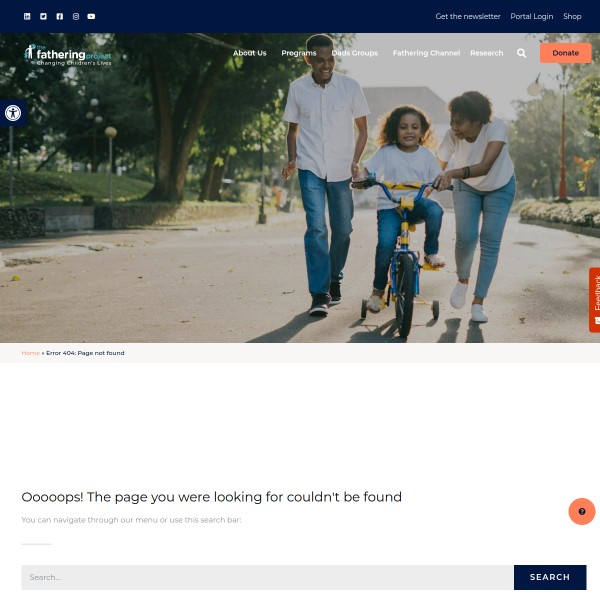Image resolution: width=600 pixels, height=600 pixels.
Task: Open the Feedback side tab
Action: point(595,300)
